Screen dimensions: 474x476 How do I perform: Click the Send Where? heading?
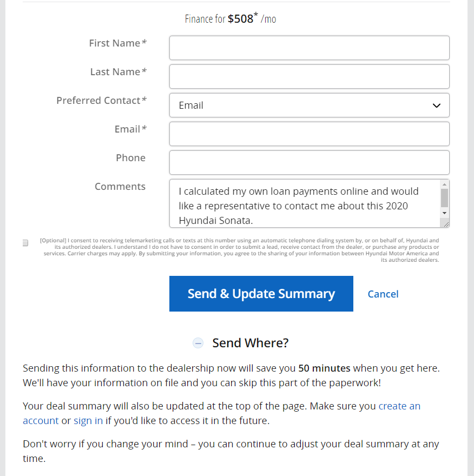[x=250, y=343]
